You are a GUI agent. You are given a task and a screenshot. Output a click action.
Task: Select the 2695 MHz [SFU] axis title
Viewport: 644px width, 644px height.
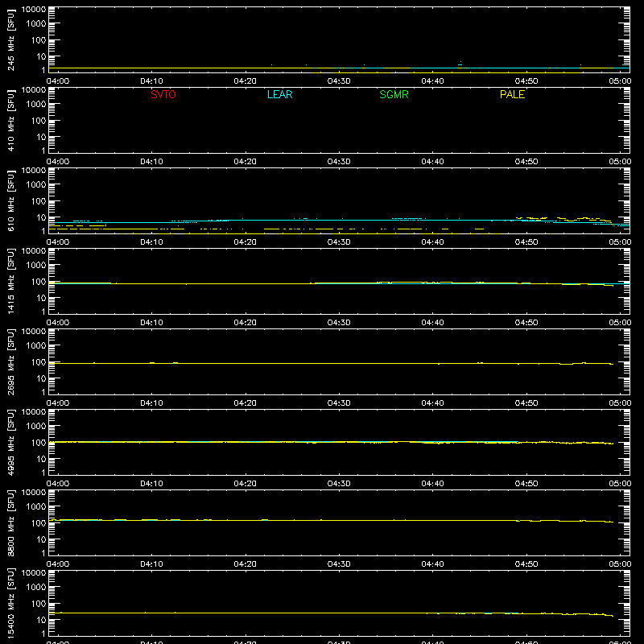point(10,361)
